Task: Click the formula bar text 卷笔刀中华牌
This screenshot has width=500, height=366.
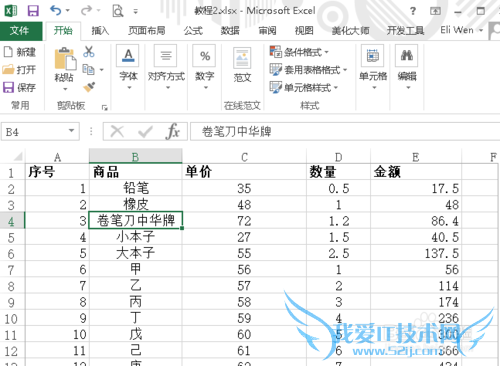Action: pyautogui.click(x=237, y=132)
